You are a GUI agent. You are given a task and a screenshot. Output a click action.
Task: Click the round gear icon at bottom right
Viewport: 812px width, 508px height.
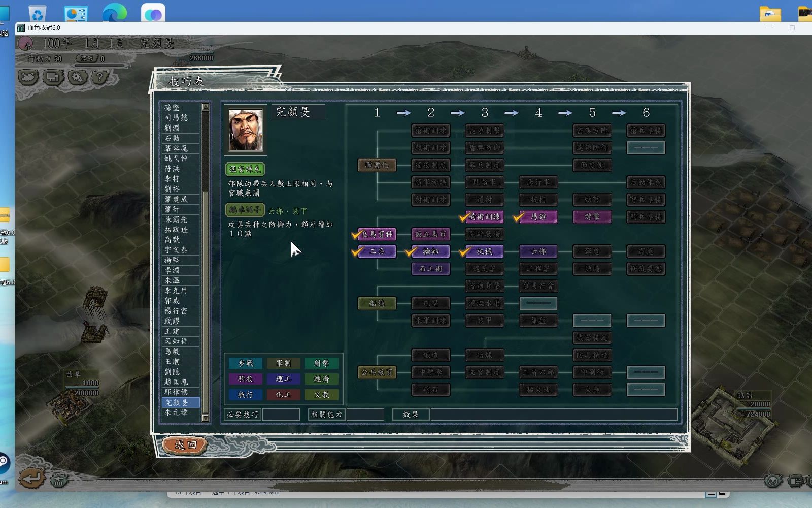[773, 480]
